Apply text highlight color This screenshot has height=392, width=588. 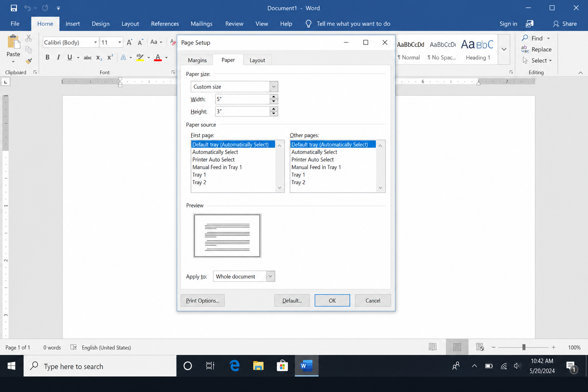[140, 57]
